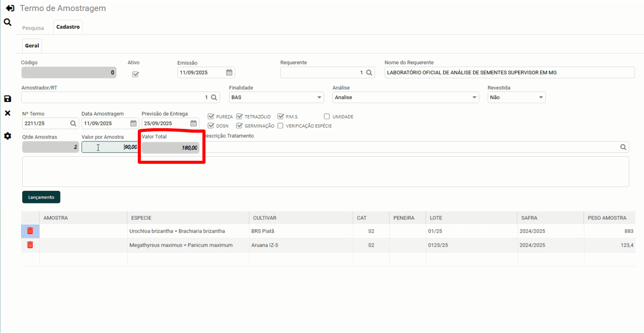The height and width of the screenshot is (333, 644).
Task: Click the Valor por Amostra input field
Action: coord(110,147)
